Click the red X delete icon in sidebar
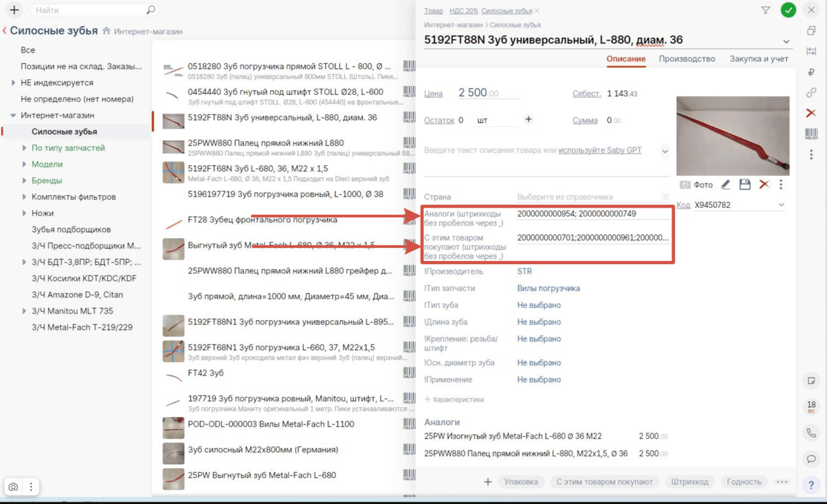 811,113
